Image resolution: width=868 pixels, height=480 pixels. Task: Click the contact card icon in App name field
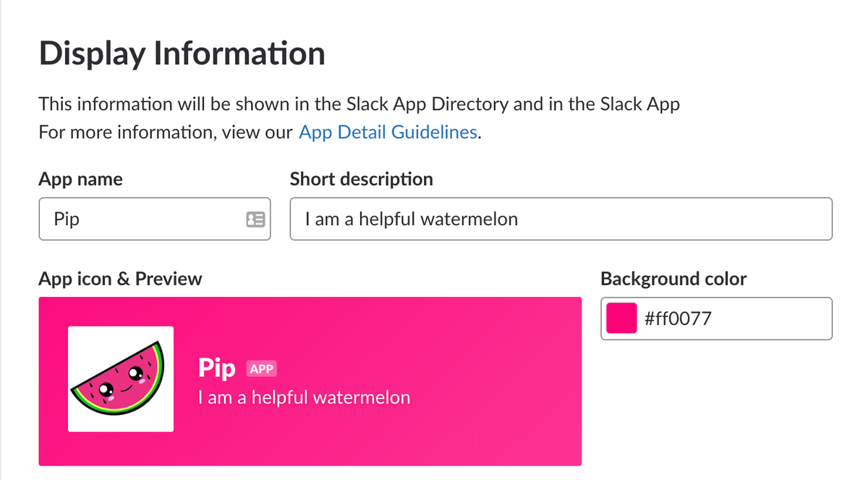tap(255, 219)
